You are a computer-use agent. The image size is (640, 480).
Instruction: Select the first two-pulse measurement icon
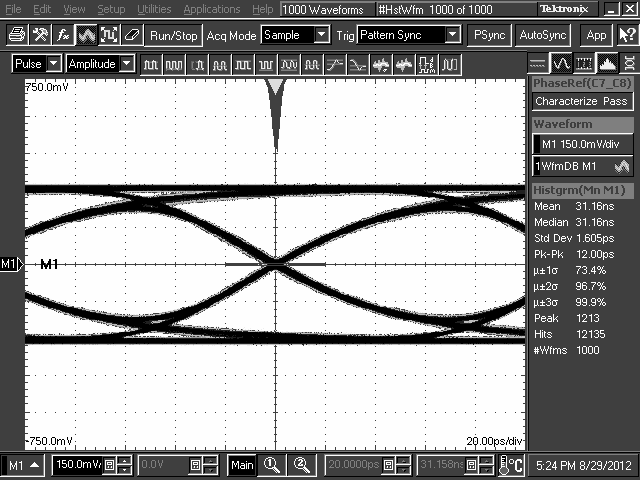coord(151,64)
